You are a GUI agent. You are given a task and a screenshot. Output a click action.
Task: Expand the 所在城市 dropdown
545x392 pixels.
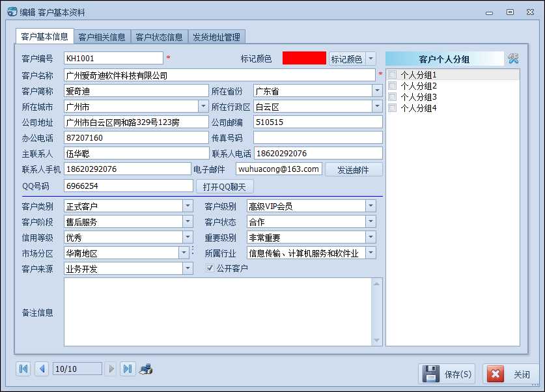coord(203,106)
